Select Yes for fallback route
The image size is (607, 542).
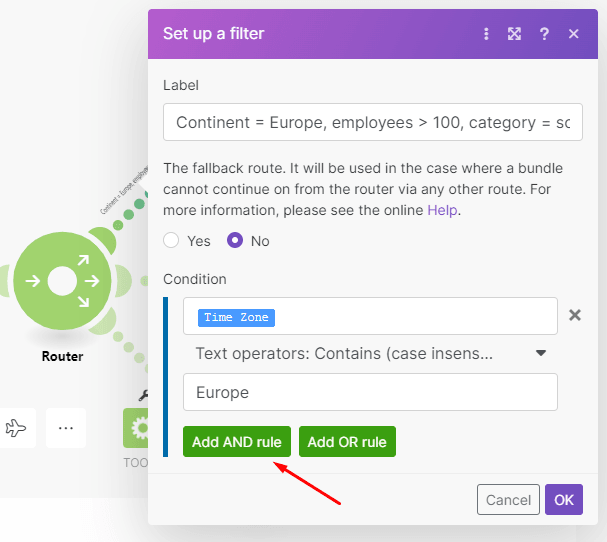171,241
